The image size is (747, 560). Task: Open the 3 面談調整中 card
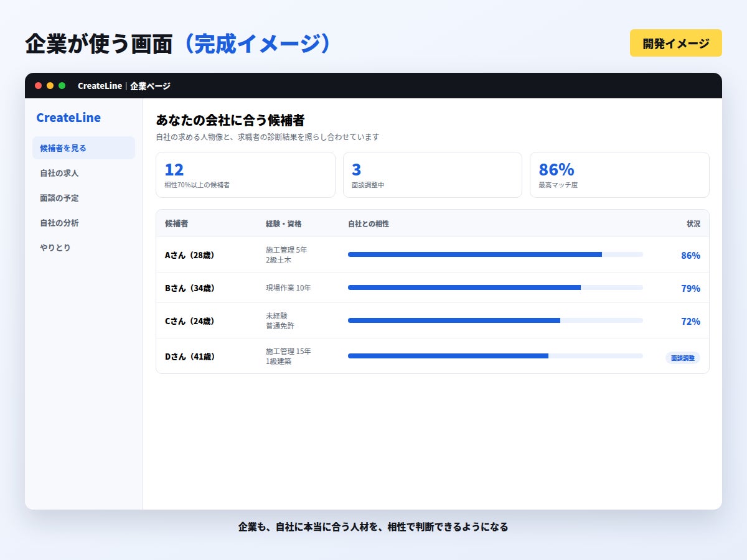tap(433, 175)
